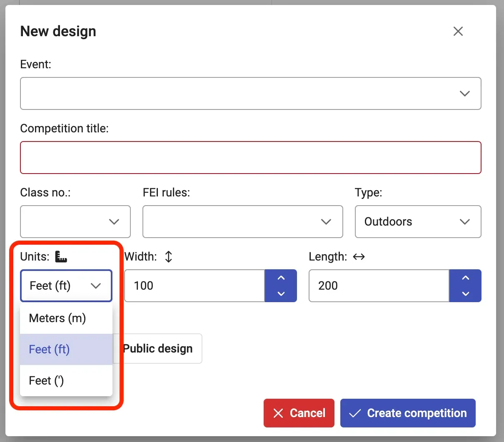Toggle the Public design option

(158, 349)
